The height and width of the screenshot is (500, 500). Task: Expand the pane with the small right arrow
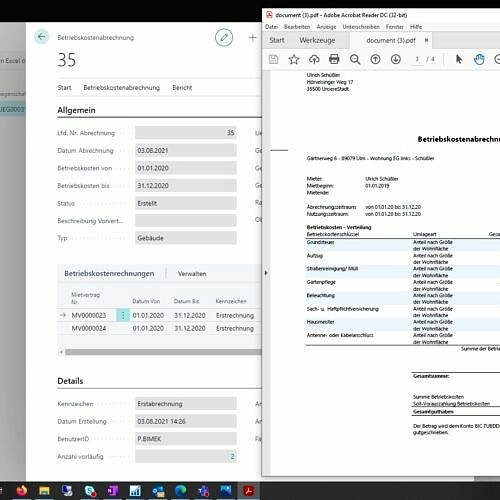click(266, 273)
